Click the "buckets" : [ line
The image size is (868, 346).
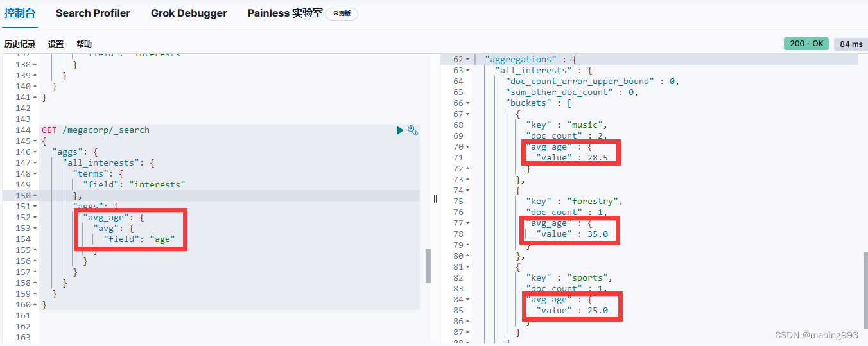point(538,103)
